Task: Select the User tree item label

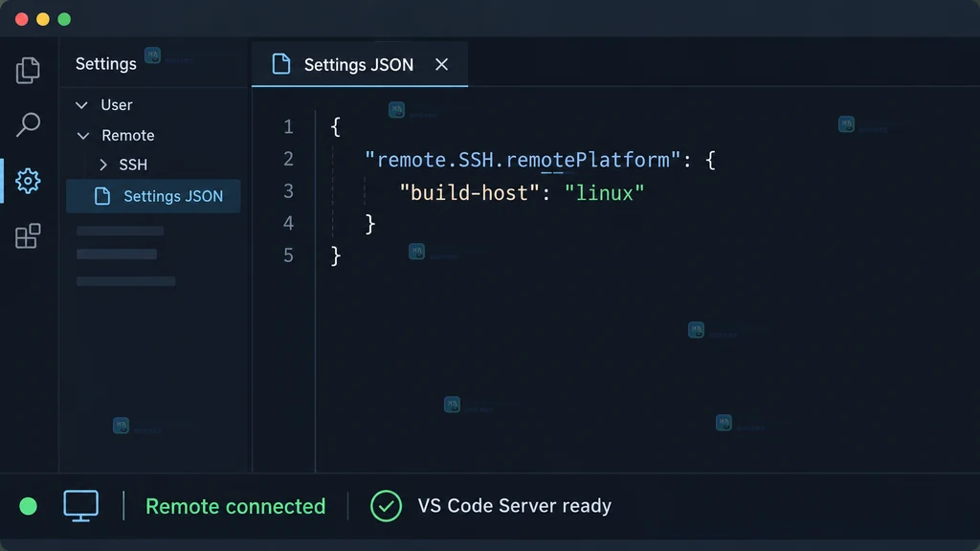Action: pos(117,105)
